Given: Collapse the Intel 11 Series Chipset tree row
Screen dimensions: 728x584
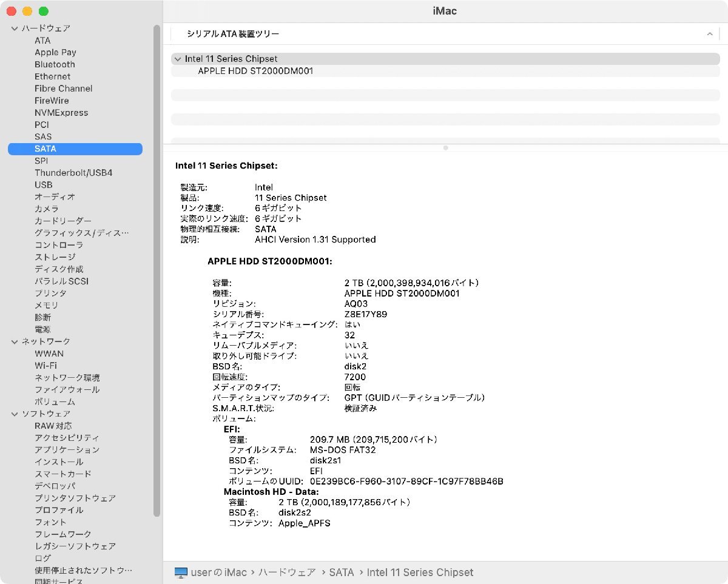Looking at the screenshot, I should point(177,59).
